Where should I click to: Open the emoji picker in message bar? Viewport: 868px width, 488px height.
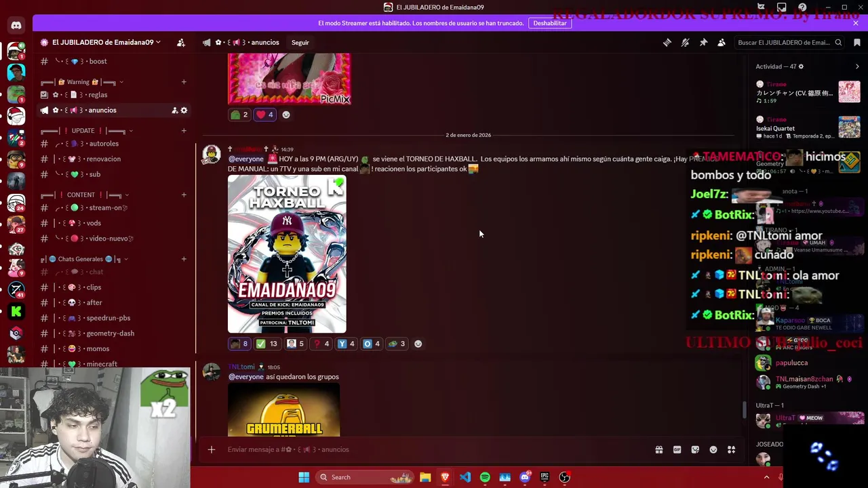pyautogui.click(x=713, y=449)
